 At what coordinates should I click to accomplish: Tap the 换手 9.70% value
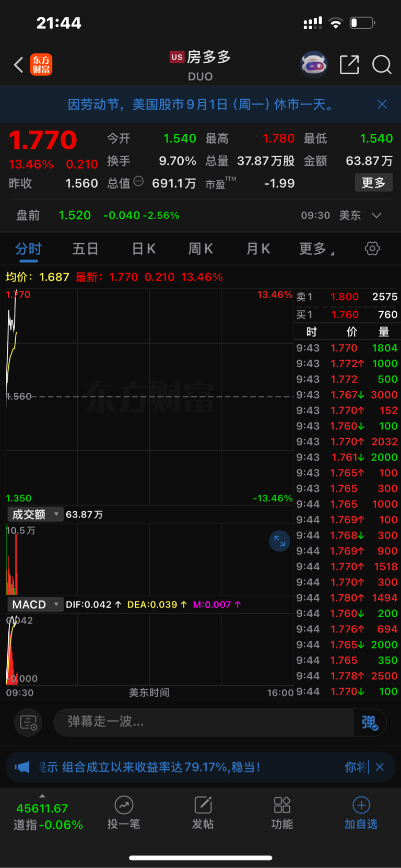(178, 161)
